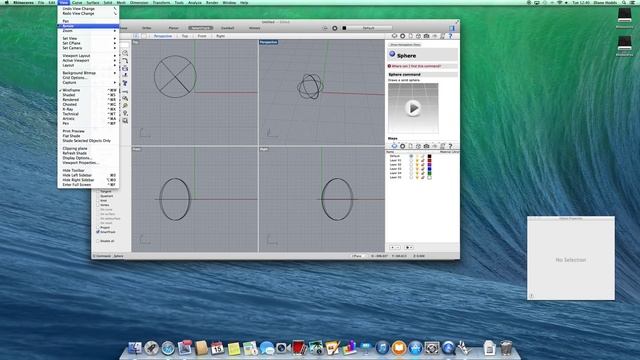Tick the Disable all checkbox
640x360 pixels.
click(98, 241)
